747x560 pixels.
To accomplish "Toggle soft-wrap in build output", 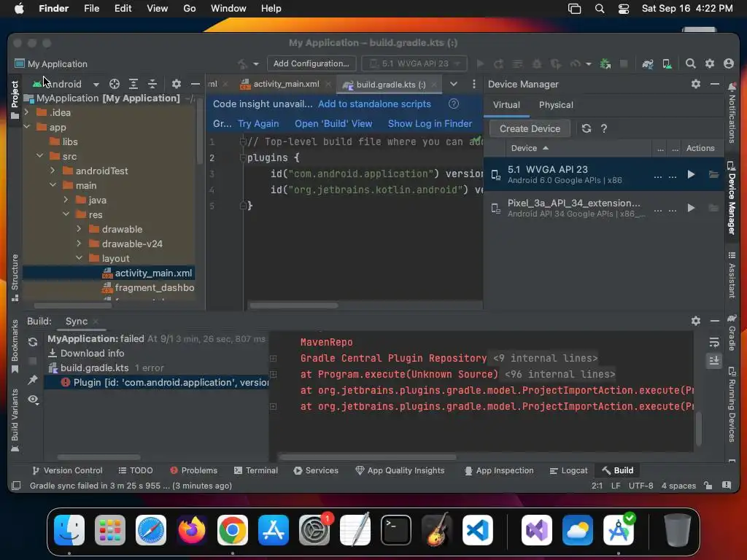I will click(713, 343).
